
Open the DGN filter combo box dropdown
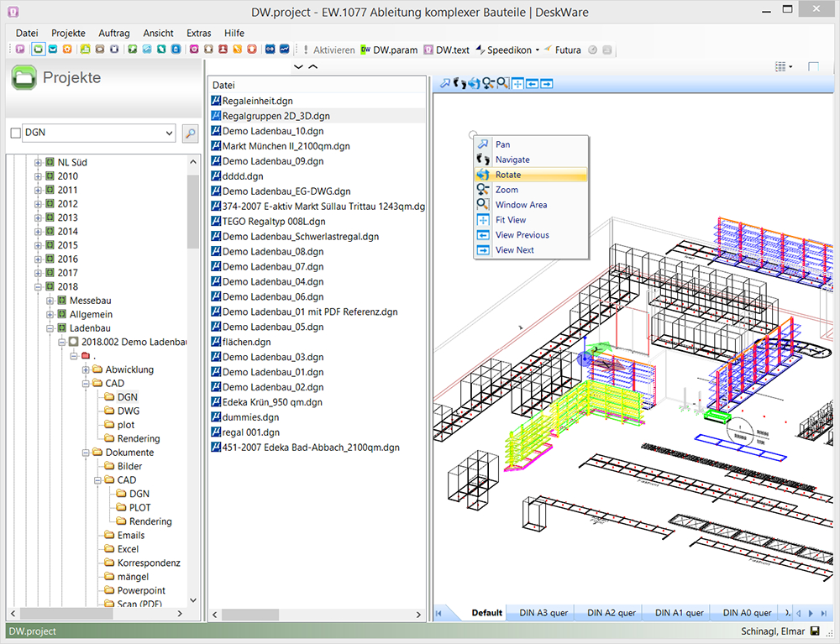[x=169, y=133]
